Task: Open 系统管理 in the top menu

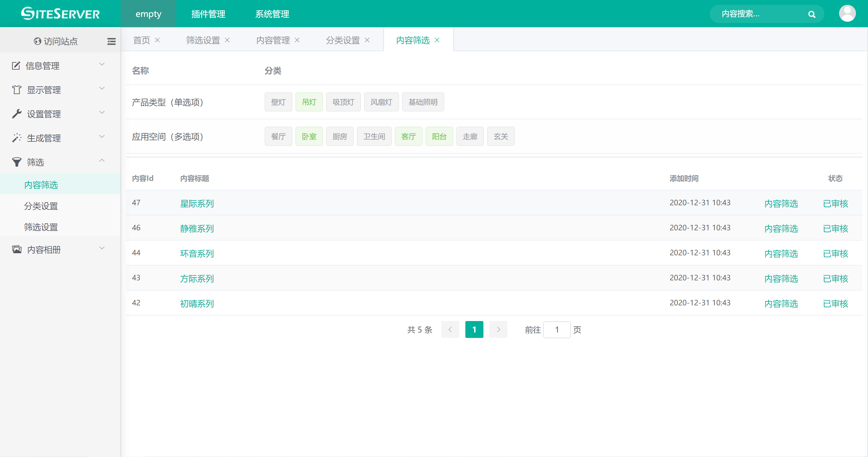Action: pos(272,14)
